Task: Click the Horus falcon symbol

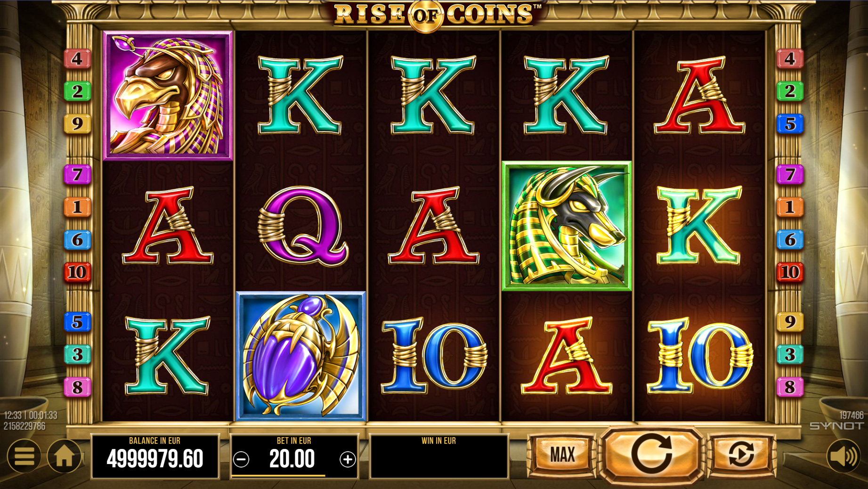Action: (x=168, y=96)
